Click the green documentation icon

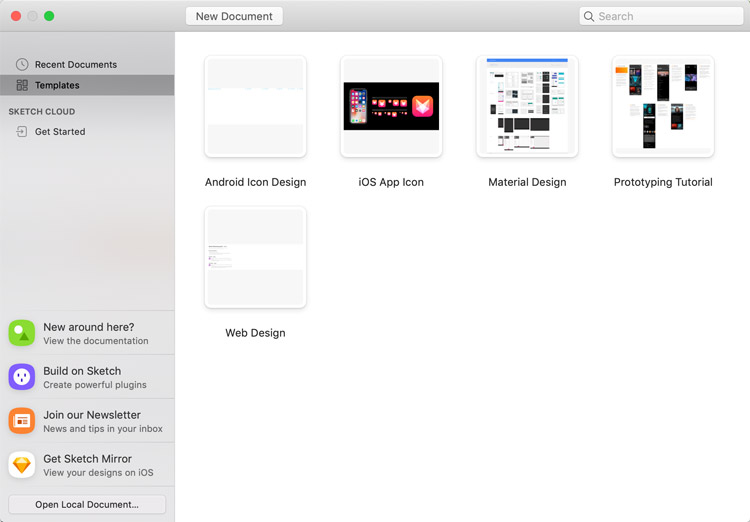pyautogui.click(x=22, y=333)
